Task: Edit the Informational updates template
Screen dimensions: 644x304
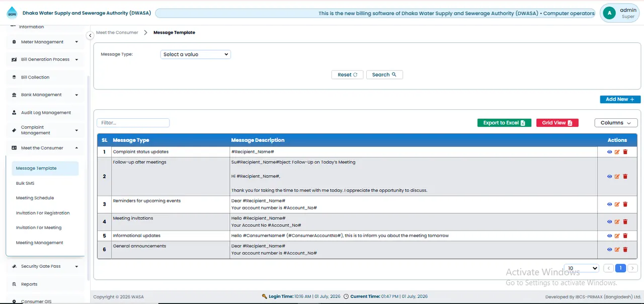Action: (617, 236)
